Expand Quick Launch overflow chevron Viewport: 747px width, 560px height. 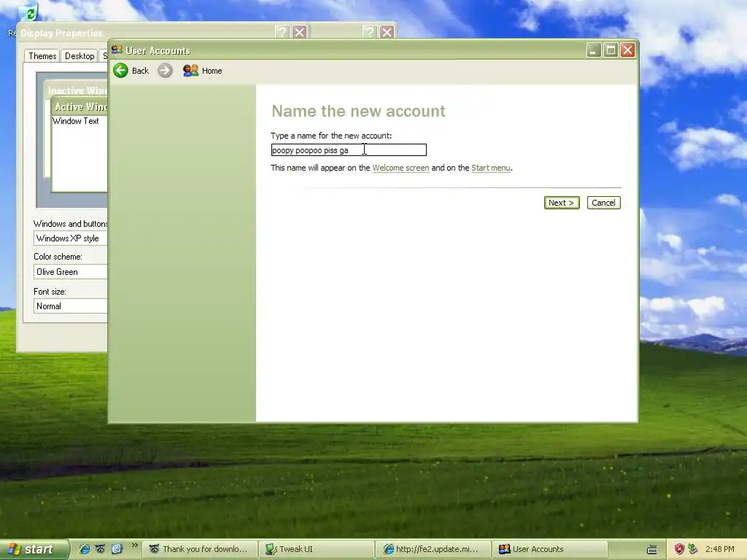click(134, 545)
